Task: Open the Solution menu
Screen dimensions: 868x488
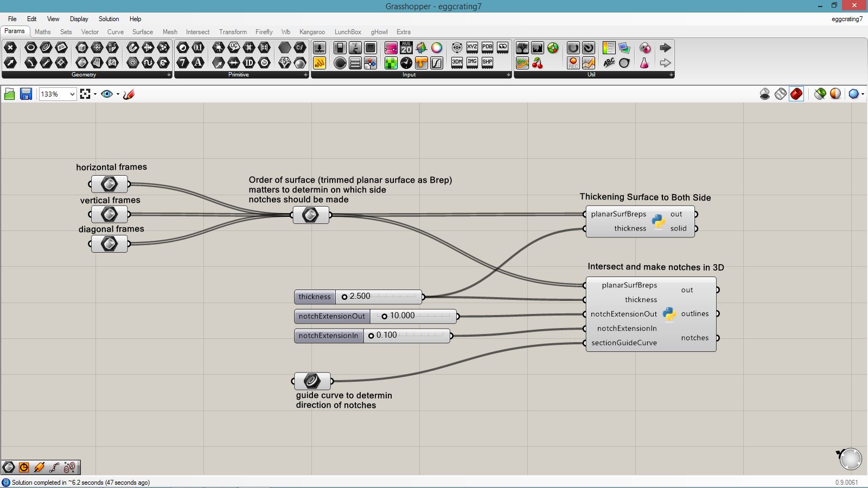Action: [x=108, y=19]
